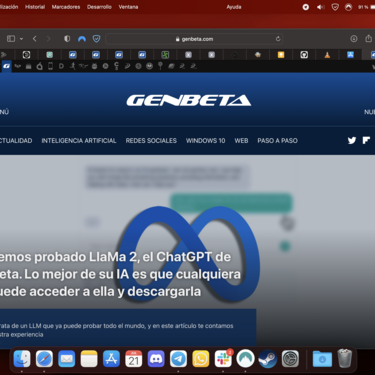The height and width of the screenshot is (375, 375).
Task: Show downloads with the toolbar download icon
Action: pos(354,39)
